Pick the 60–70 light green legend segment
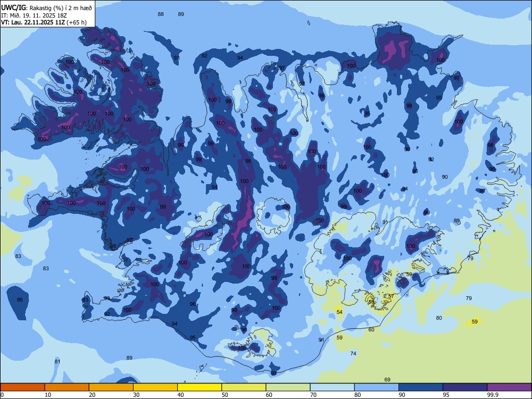 click(x=288, y=387)
